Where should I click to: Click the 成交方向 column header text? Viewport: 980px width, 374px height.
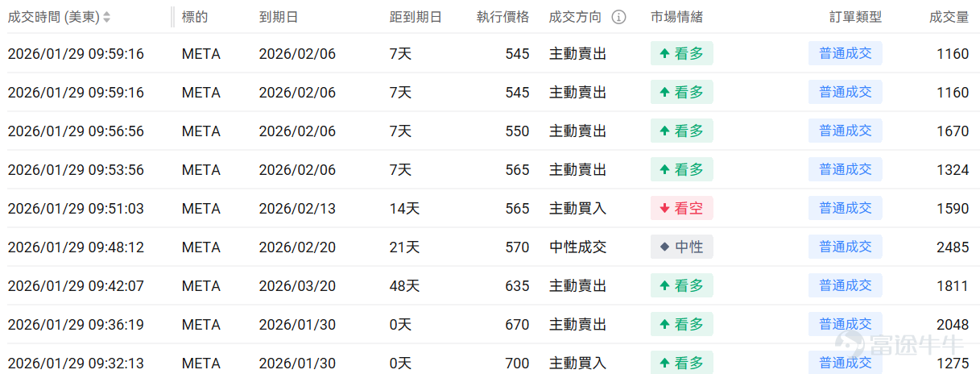(575, 17)
